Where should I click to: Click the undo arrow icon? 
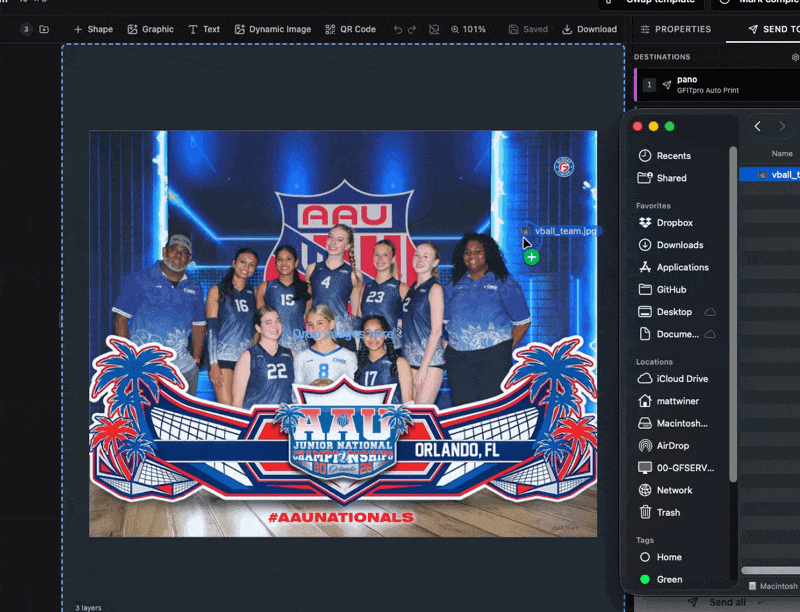398,30
